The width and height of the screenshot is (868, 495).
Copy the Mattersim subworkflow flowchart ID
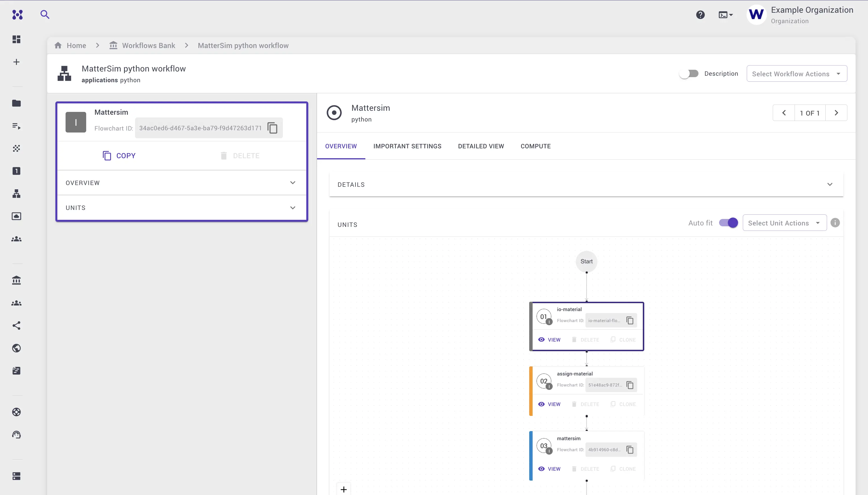pyautogui.click(x=272, y=128)
